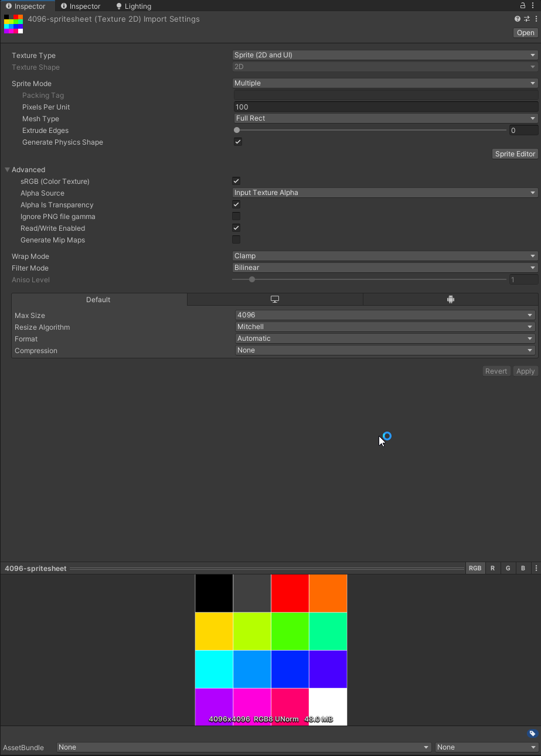The width and height of the screenshot is (541, 756).
Task: Click the AssetBundle tag icon at bottom right
Action: click(533, 733)
